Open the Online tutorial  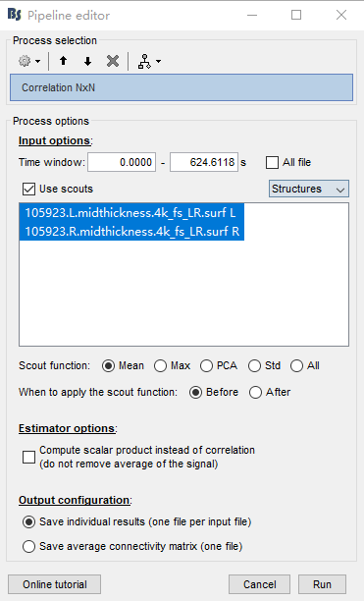pos(54,584)
